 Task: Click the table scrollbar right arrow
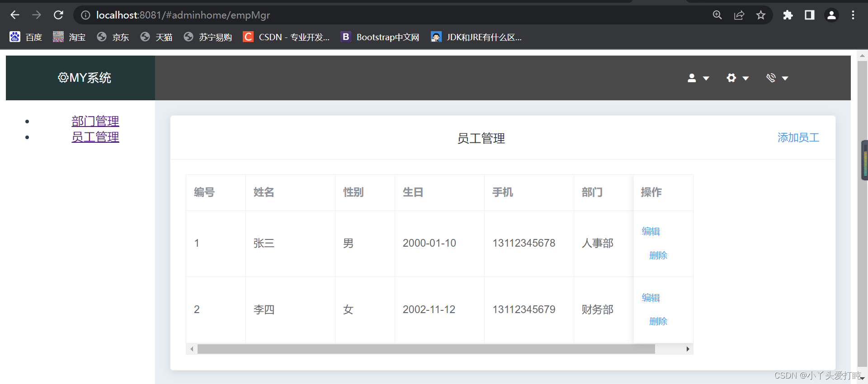[x=688, y=349]
